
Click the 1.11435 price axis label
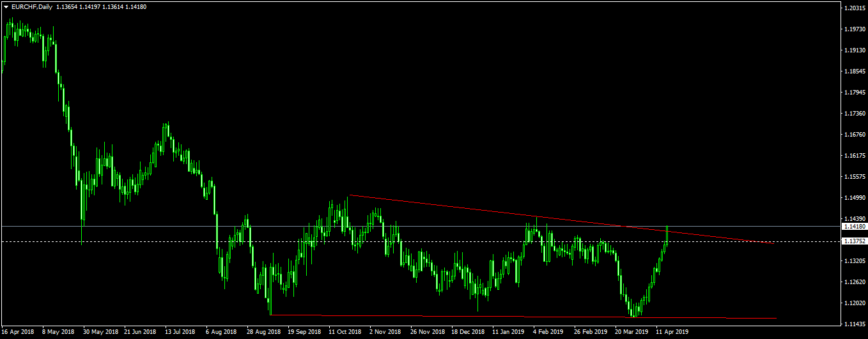coord(854,324)
